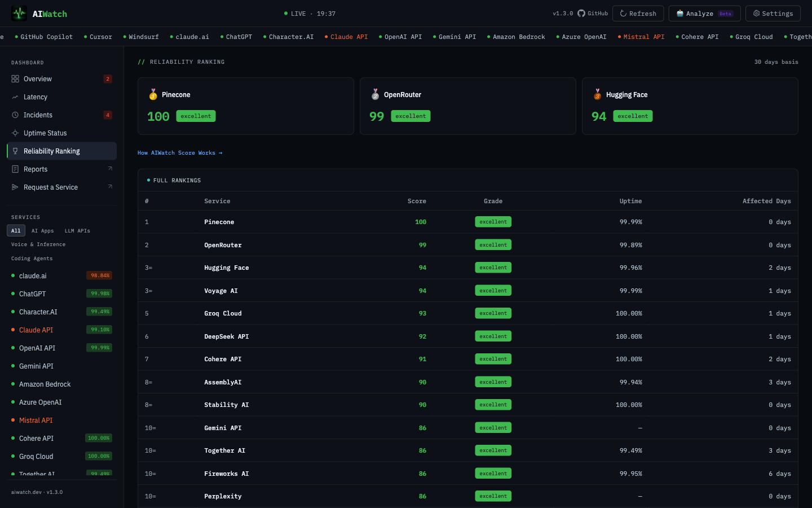Viewport: 812px width, 508px height.
Task: Open the Uptime Status menu item
Action: click(61, 133)
